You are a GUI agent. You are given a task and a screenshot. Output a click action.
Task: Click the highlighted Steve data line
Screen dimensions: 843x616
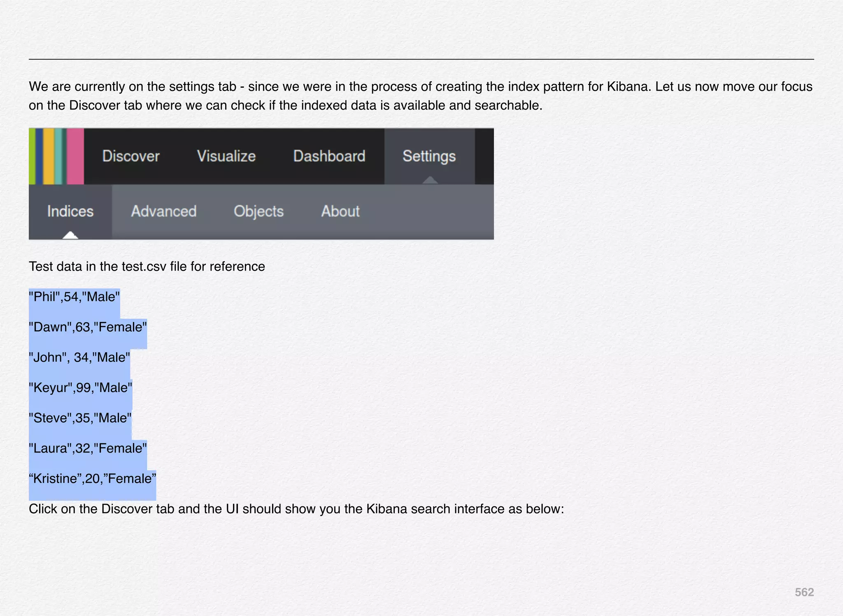[80, 418]
